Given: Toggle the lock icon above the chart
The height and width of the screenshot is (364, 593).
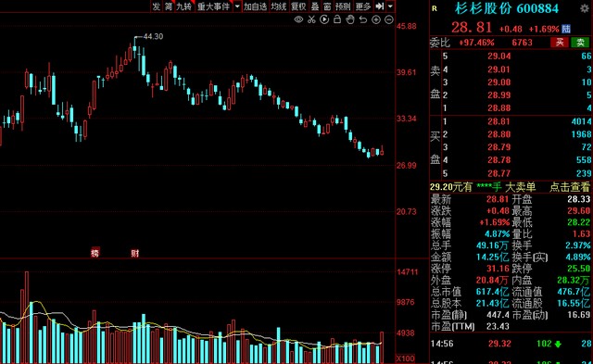Looking at the screenshot, I should [337, 19].
